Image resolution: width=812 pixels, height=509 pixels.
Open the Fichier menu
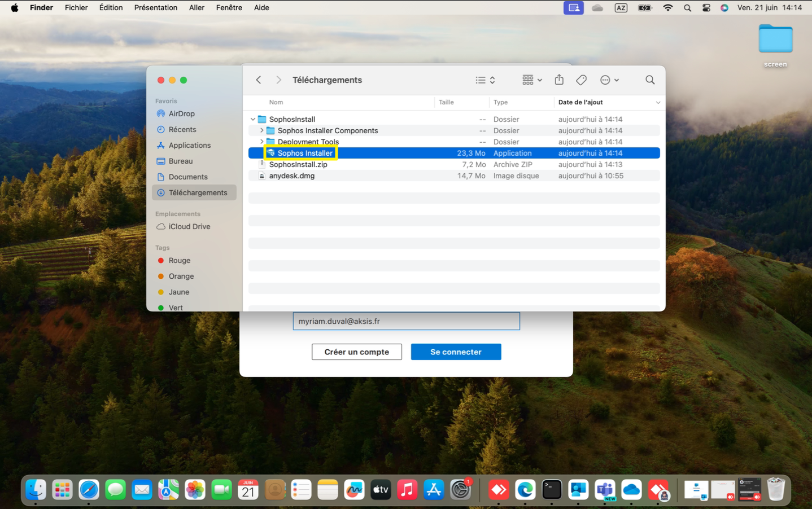click(x=76, y=8)
